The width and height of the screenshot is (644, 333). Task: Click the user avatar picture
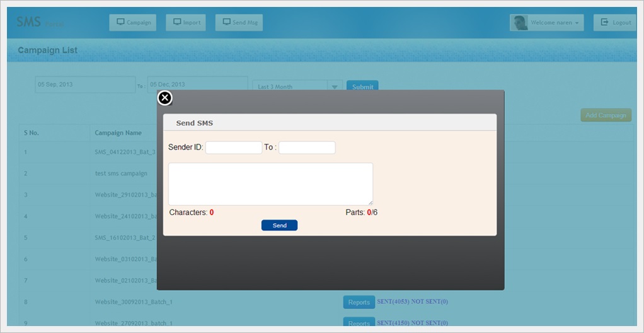click(520, 23)
